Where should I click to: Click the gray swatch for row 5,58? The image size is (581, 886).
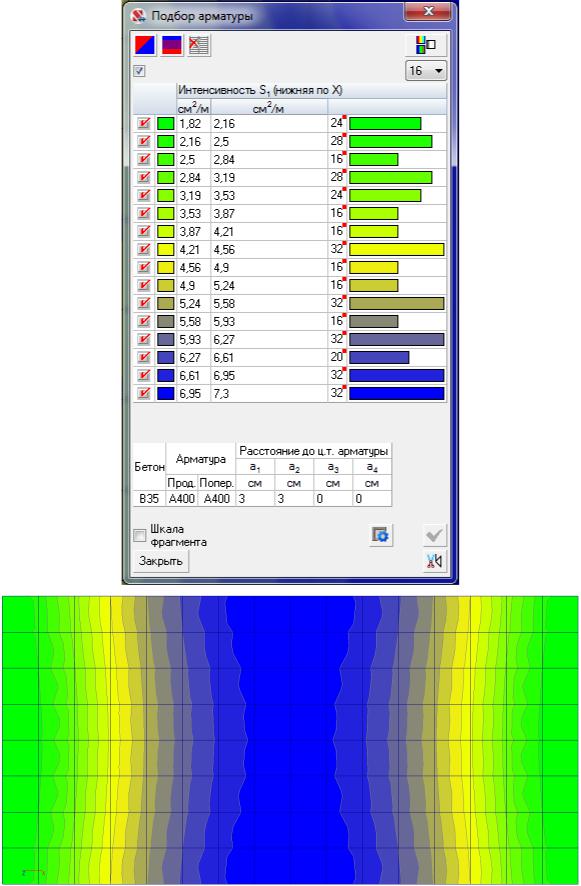coord(166,322)
